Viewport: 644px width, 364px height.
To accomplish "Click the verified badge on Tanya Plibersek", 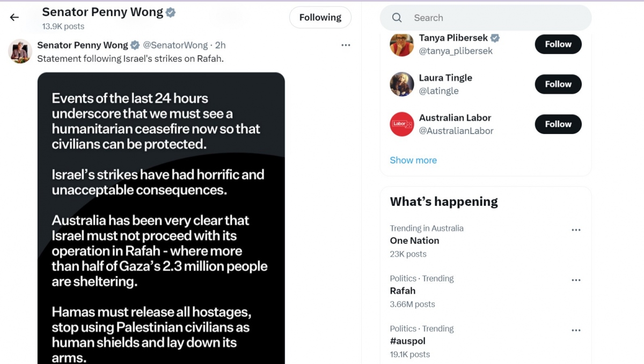I will 495,38.
